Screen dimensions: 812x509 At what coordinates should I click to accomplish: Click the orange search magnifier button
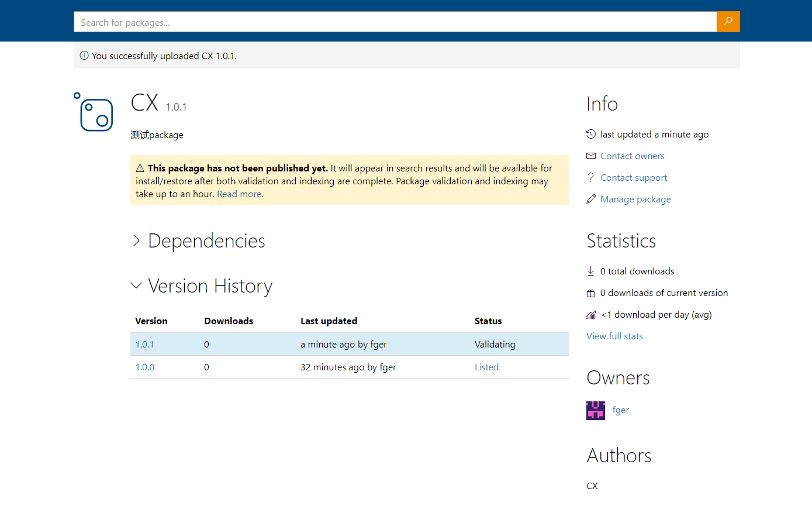tap(728, 22)
